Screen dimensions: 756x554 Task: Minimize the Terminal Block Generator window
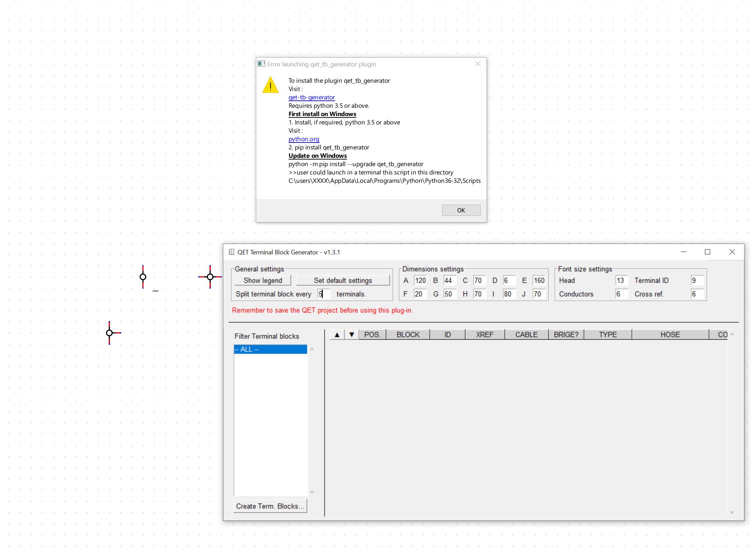click(x=683, y=252)
